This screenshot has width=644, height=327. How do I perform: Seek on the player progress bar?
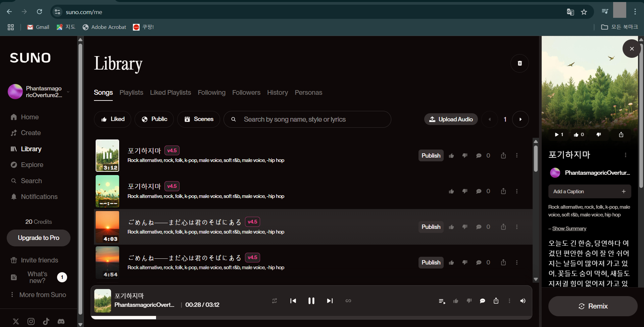pyautogui.click(x=311, y=318)
